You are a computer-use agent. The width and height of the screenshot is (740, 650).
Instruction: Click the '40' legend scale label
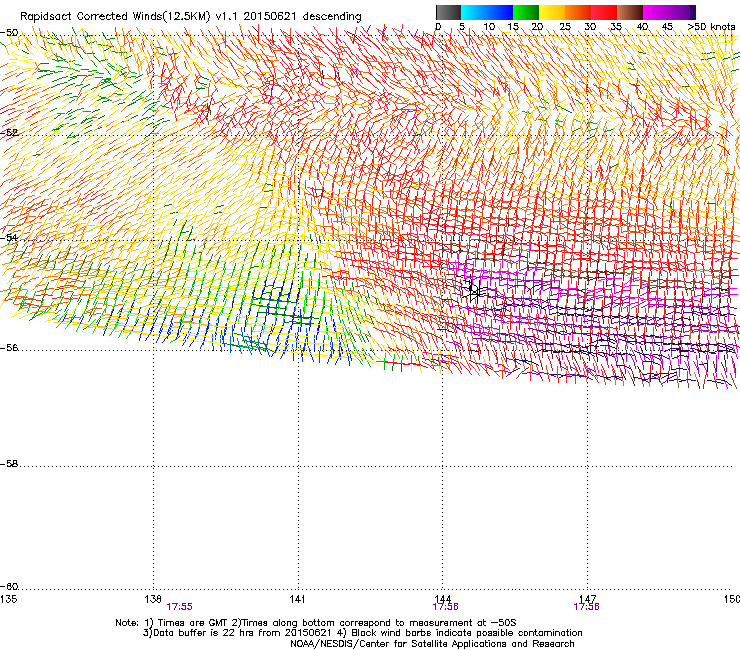pyautogui.click(x=642, y=27)
